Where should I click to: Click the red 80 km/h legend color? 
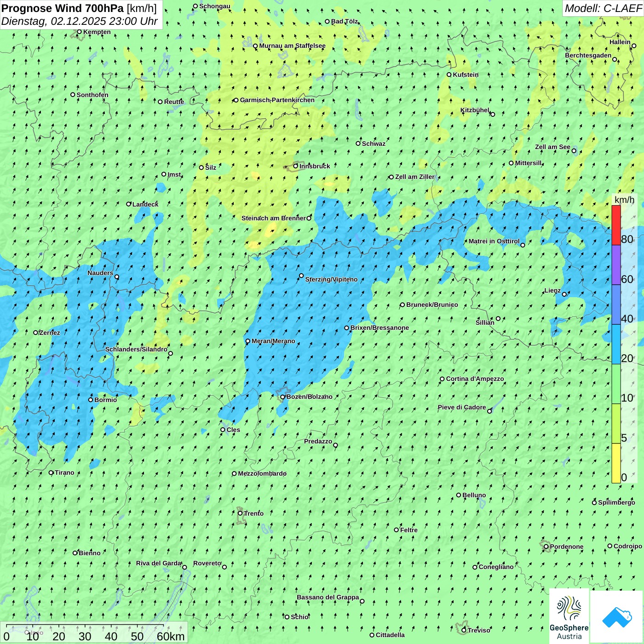[x=616, y=225]
